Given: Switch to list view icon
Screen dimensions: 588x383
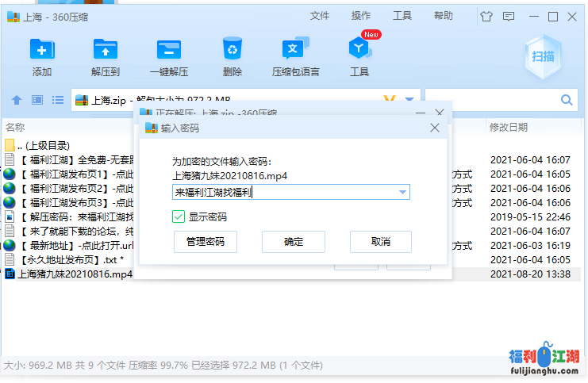Looking at the screenshot, I should [x=58, y=100].
